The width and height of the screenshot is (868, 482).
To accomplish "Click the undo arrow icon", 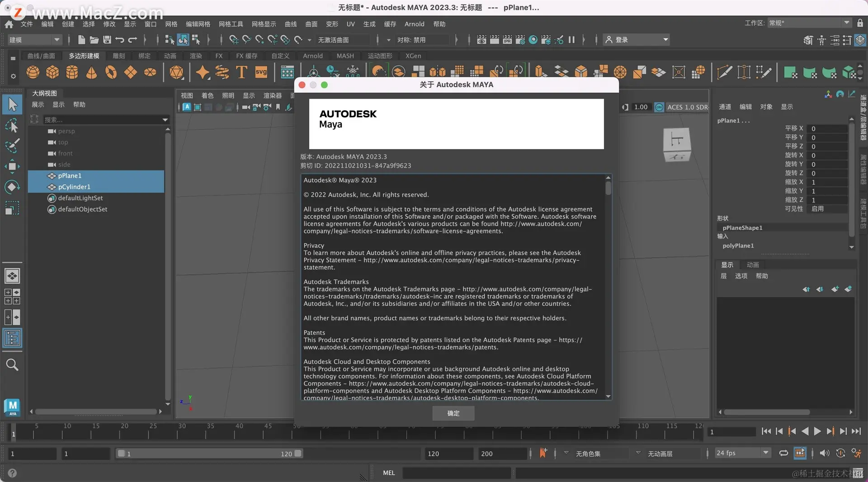I will (120, 40).
